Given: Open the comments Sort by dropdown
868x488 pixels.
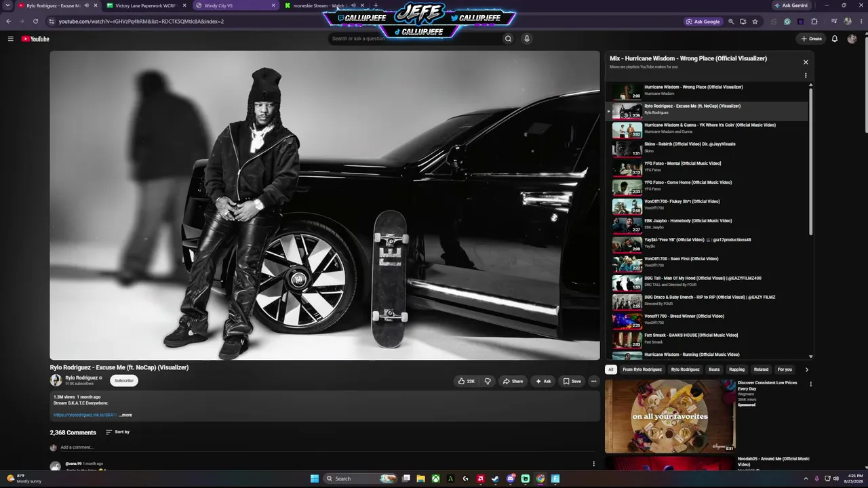Looking at the screenshot, I should coord(117,432).
